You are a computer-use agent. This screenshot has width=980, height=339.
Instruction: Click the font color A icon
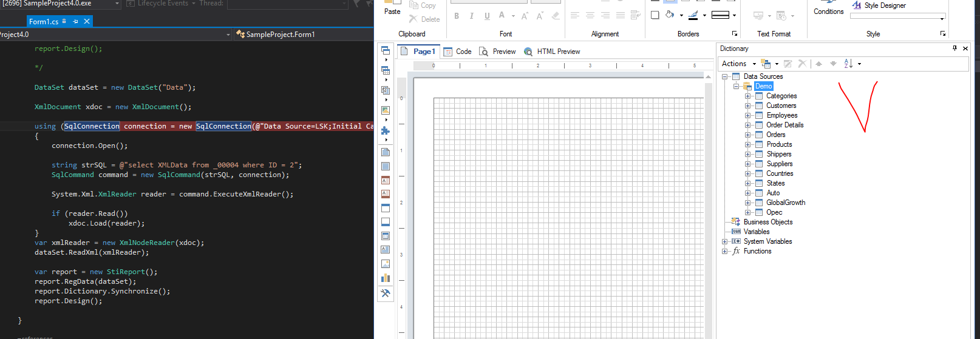tap(502, 16)
